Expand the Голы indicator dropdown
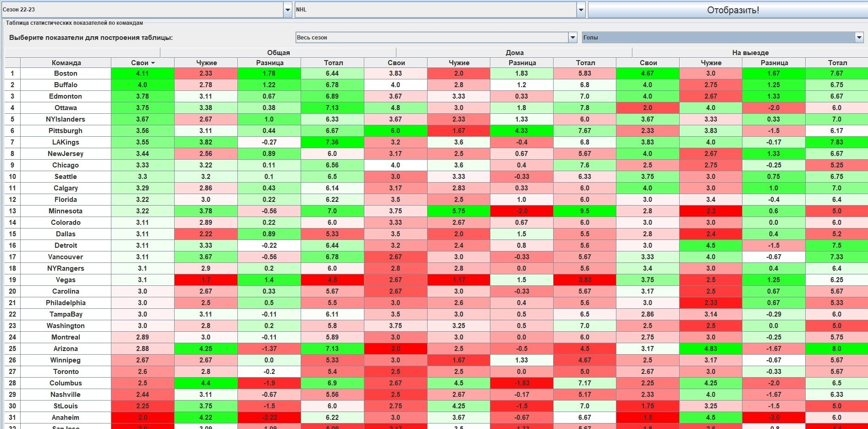Screen dimensions: 868x429 859,38
